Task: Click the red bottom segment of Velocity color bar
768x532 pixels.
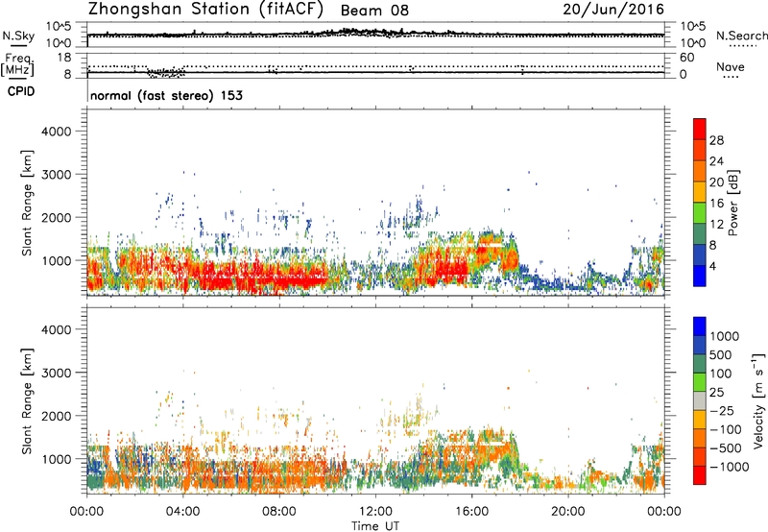Action: pos(700,475)
